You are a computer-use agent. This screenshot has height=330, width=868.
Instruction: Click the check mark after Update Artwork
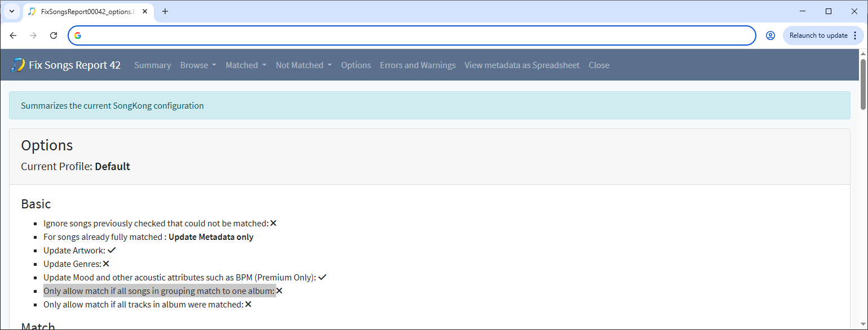112,250
